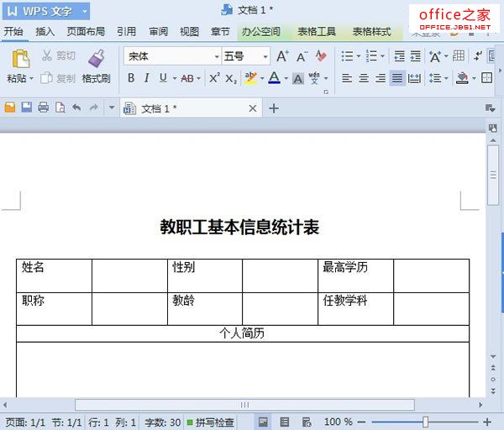Toggle character shading A button
This screenshot has height=430, width=504.
click(298, 79)
